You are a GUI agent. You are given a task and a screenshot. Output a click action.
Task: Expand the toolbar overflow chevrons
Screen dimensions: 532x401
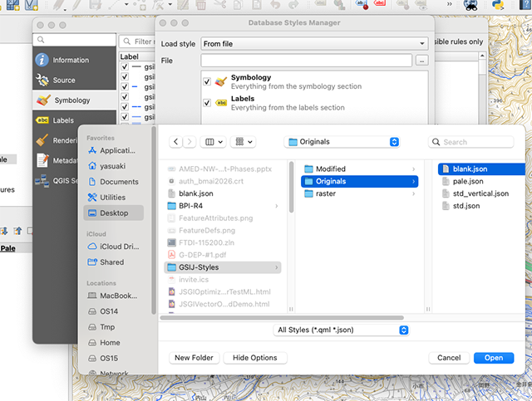coord(449,4)
